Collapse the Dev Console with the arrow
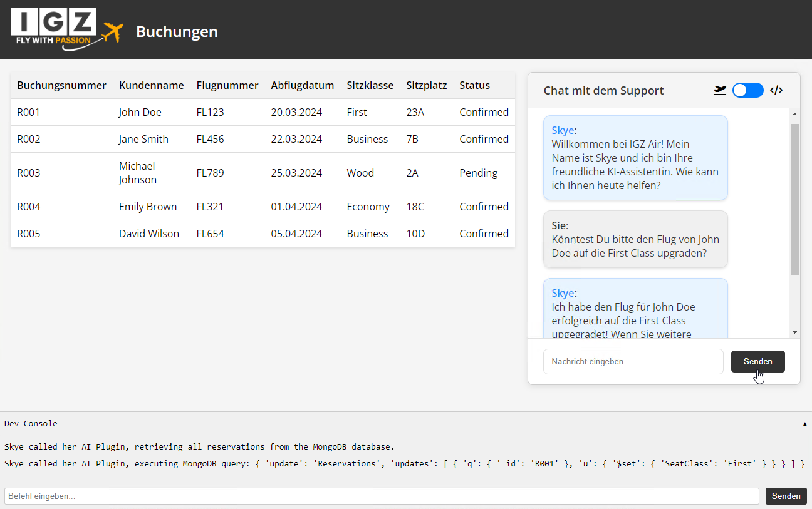Screen dimensions: 812x509 coord(804,424)
